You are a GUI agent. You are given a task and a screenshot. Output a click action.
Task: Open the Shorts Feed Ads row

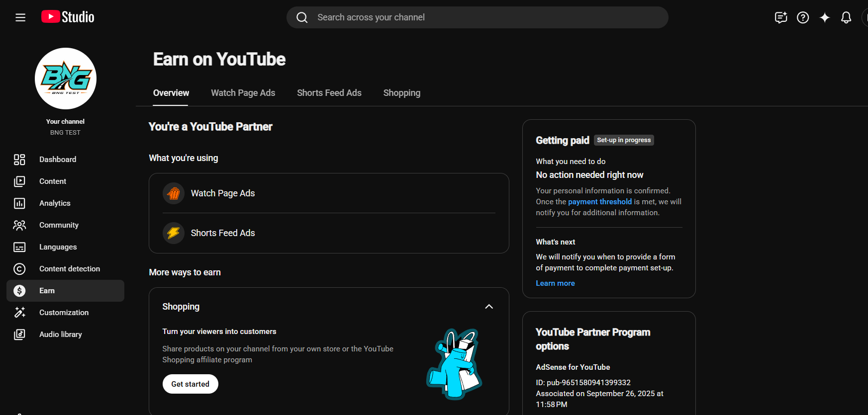click(329, 233)
